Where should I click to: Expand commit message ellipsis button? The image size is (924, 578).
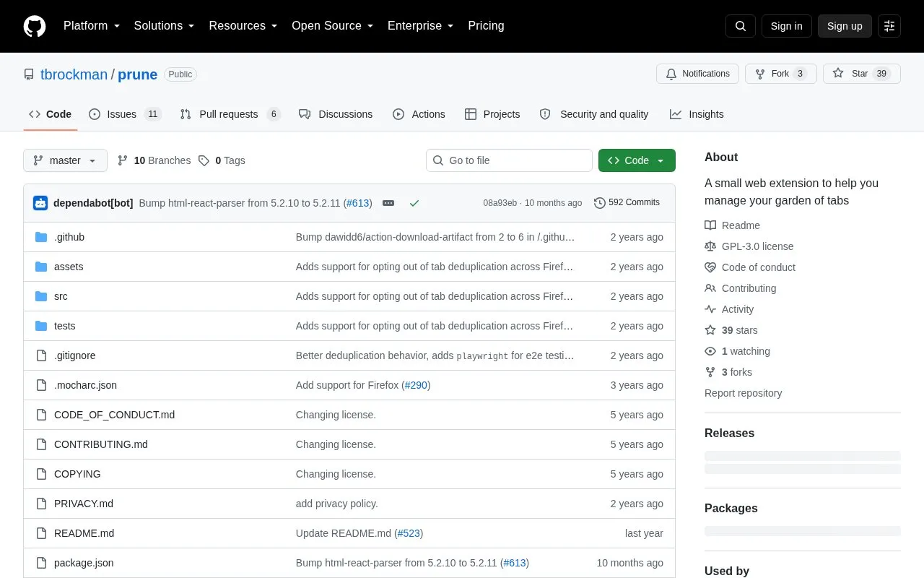click(388, 203)
